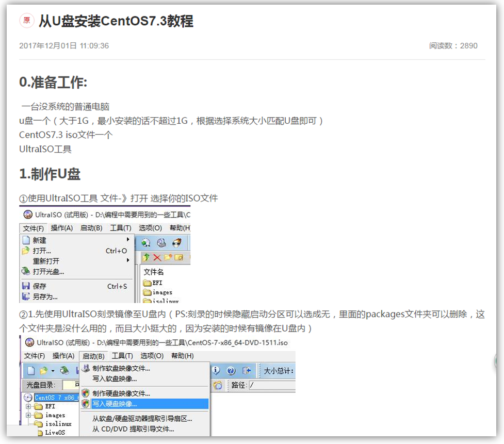504x444 pixels.
Task: Expand the 重新打开 submenu arrow
Action: click(128, 260)
